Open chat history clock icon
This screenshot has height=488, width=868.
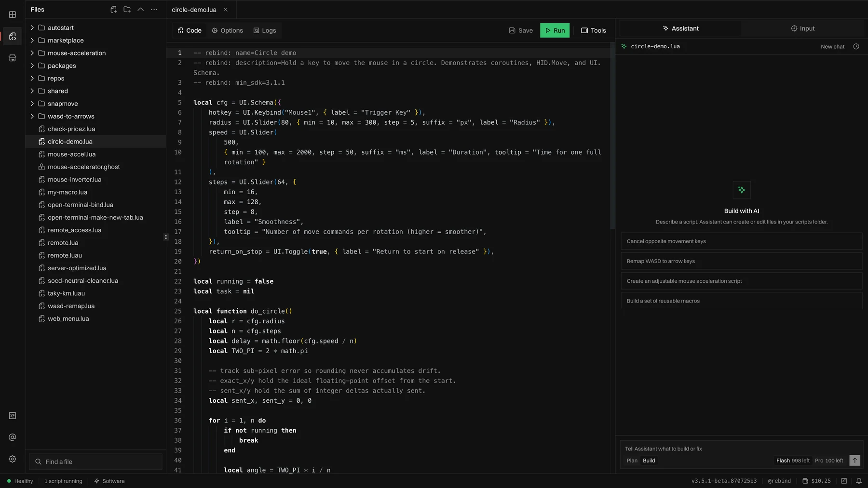(856, 46)
